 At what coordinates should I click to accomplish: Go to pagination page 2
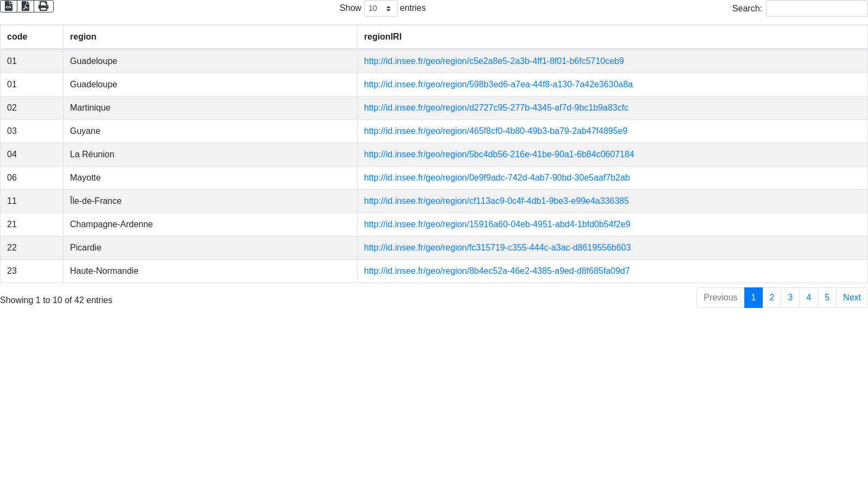coord(771,298)
